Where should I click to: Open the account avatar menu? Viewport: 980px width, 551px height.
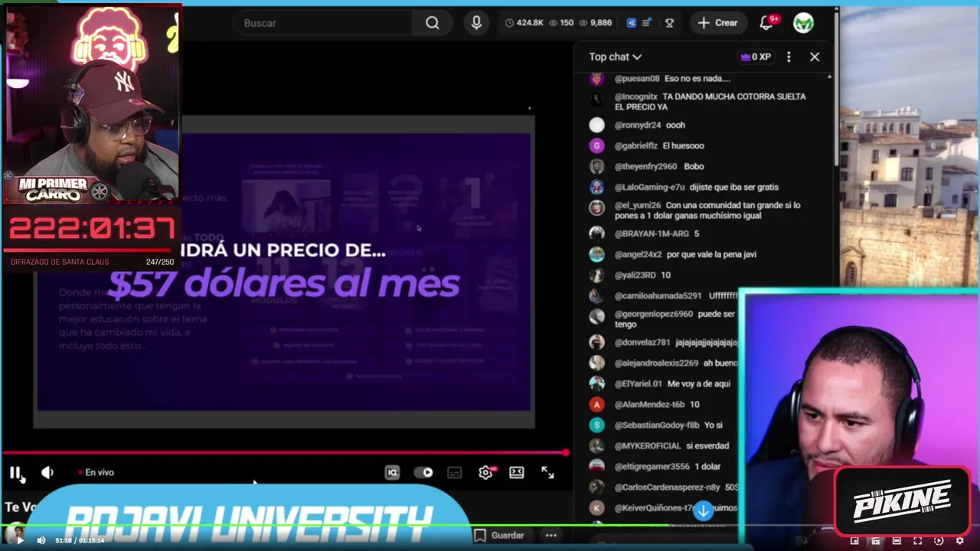[x=803, y=23]
